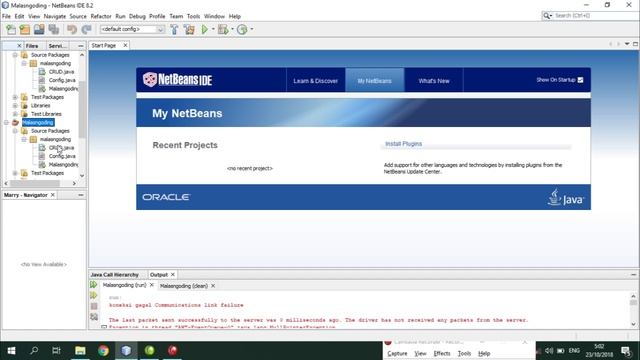Click the volume speaker tray icon

click(x=549, y=351)
